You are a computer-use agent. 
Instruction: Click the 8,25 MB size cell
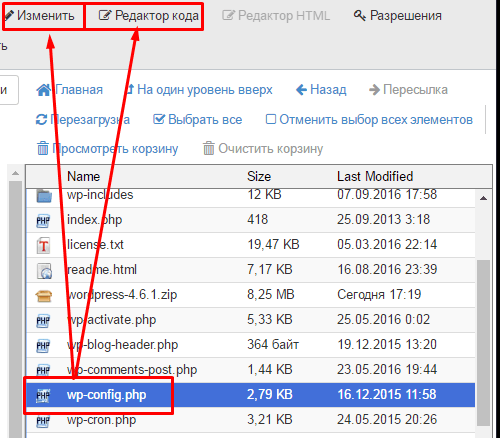click(271, 295)
